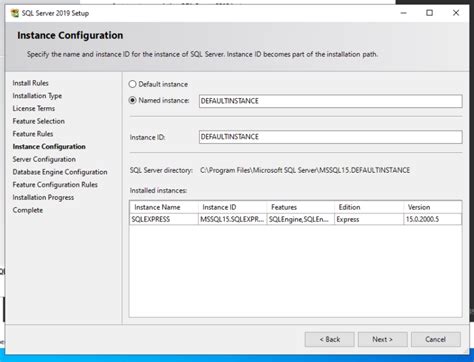Click the Instance ID text field

pos(330,137)
